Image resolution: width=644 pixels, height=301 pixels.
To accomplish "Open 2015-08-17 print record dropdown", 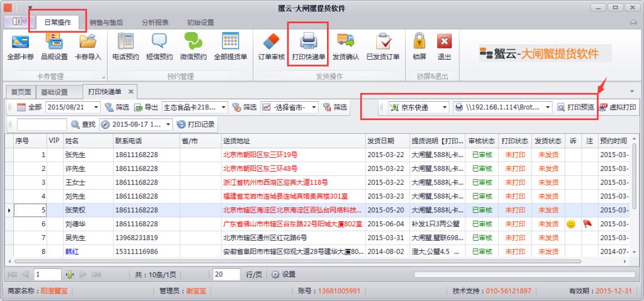I will (169, 124).
